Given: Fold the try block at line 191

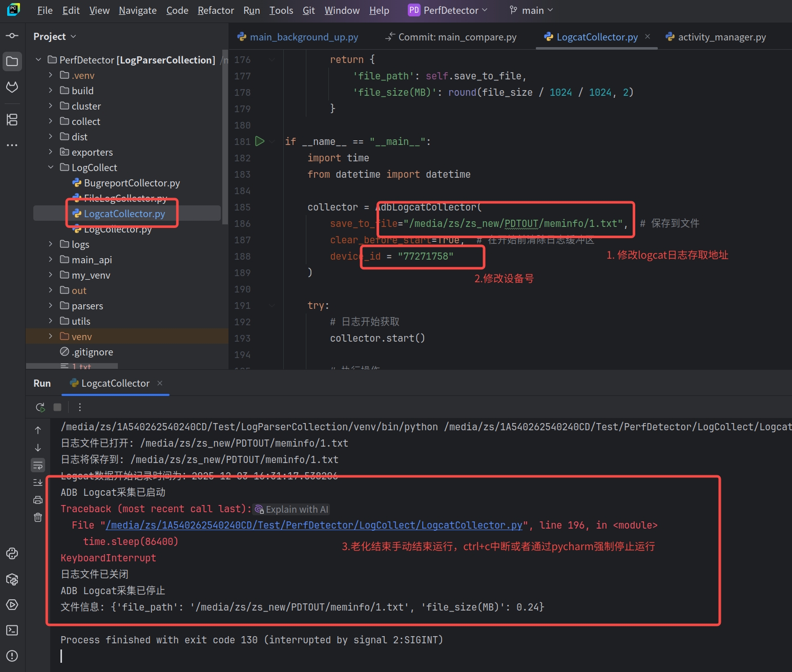Looking at the screenshot, I should coord(272,306).
